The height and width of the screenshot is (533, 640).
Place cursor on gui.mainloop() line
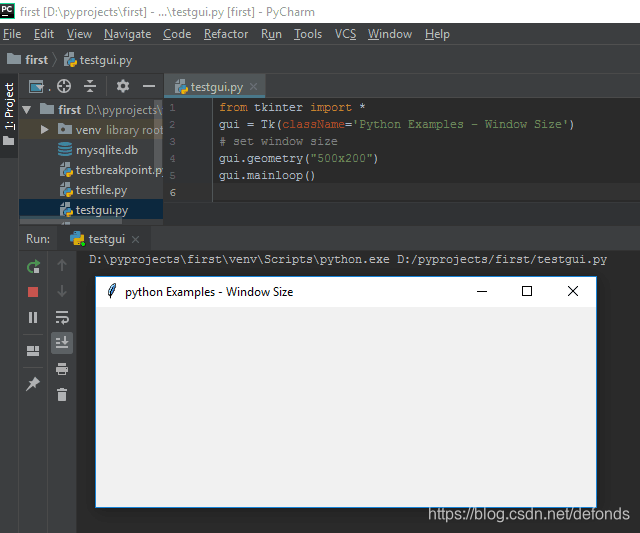click(x=267, y=175)
